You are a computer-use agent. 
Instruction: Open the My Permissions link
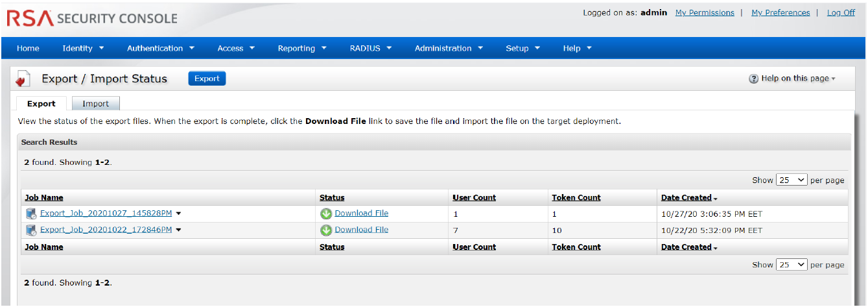point(705,12)
